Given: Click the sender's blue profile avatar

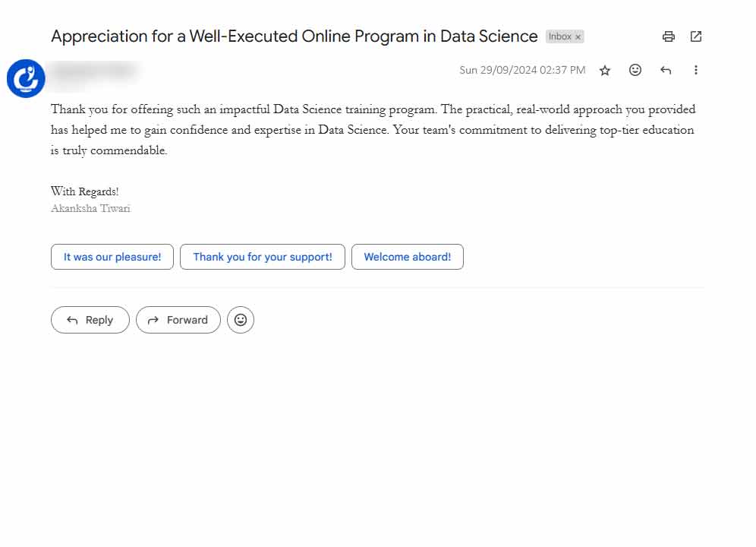Looking at the screenshot, I should click(x=26, y=78).
